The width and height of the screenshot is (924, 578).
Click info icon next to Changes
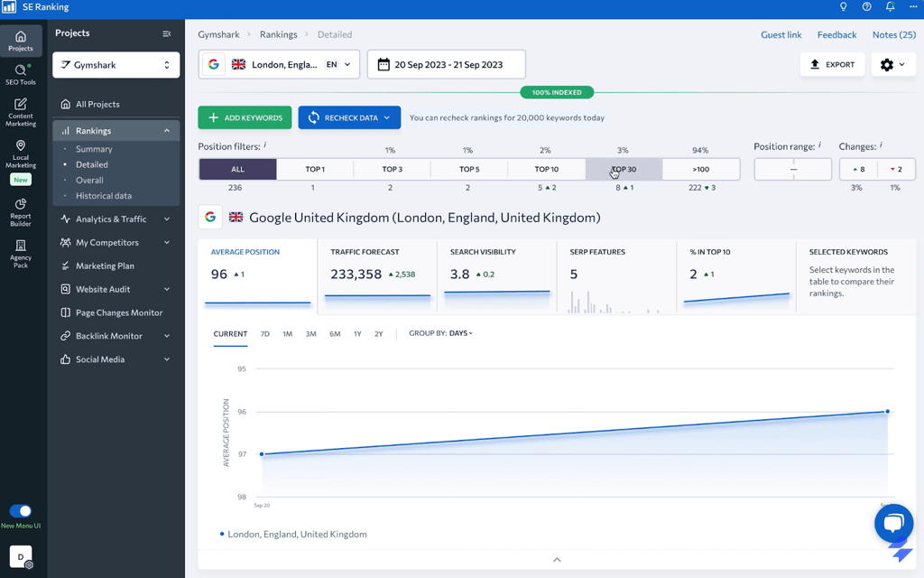[x=881, y=144]
